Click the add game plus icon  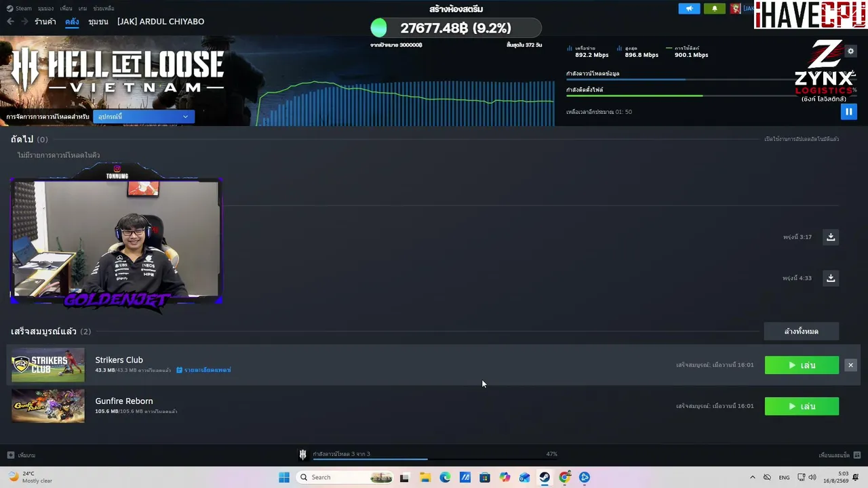tap(10, 455)
